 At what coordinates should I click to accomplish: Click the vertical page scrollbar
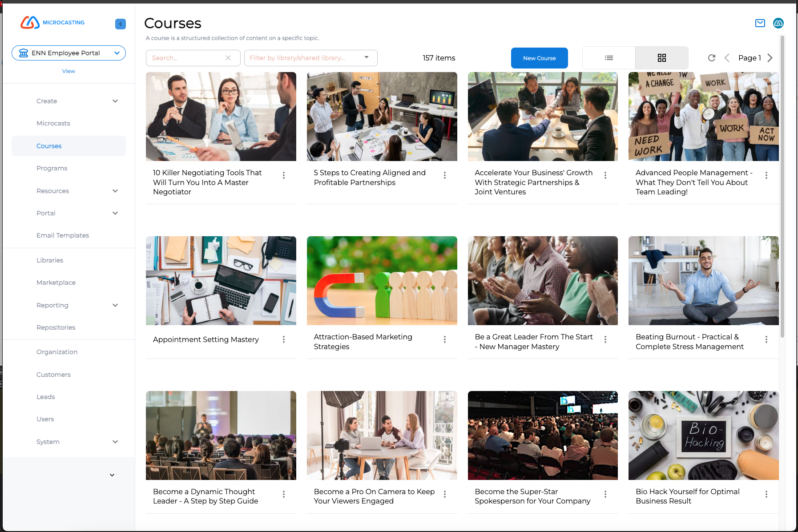(782, 187)
